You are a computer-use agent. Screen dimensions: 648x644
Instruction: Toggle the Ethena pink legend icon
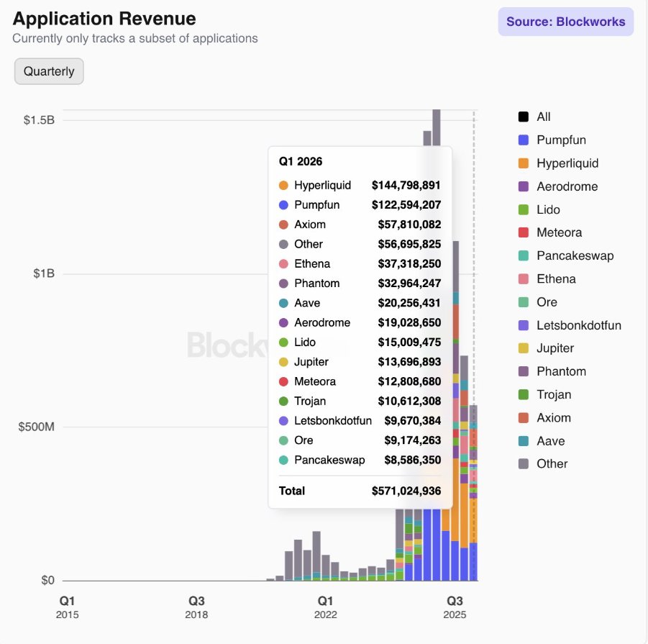pos(524,278)
